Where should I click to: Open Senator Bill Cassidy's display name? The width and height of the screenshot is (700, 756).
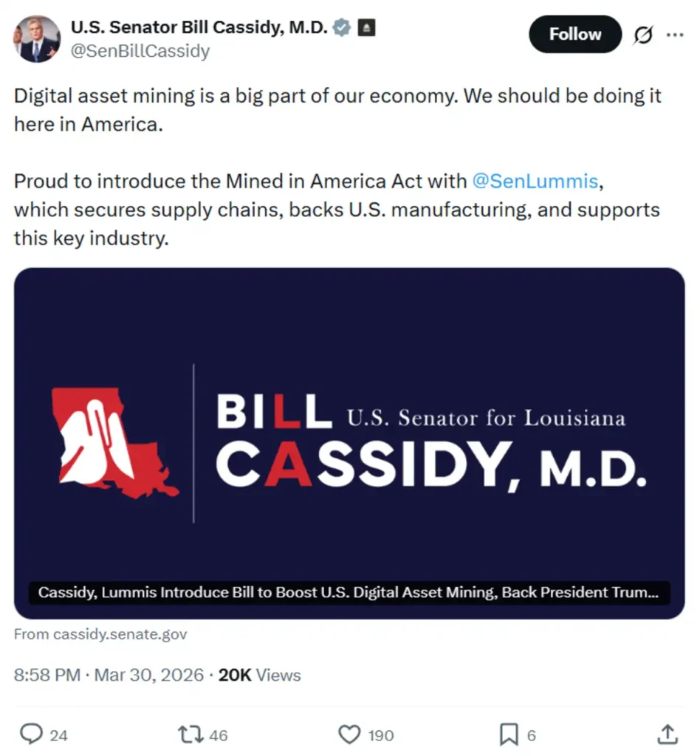point(199,27)
